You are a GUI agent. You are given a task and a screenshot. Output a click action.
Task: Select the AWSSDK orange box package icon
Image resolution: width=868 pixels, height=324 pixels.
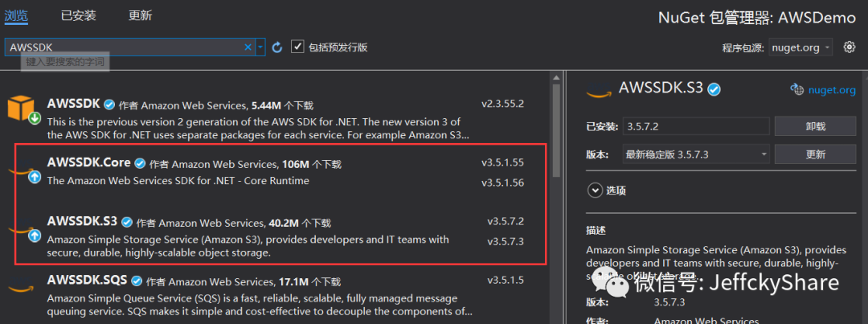[23, 109]
